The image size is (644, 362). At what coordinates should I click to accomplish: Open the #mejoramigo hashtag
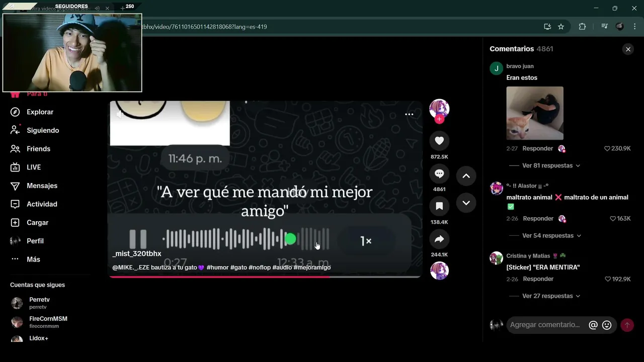tap(312, 267)
